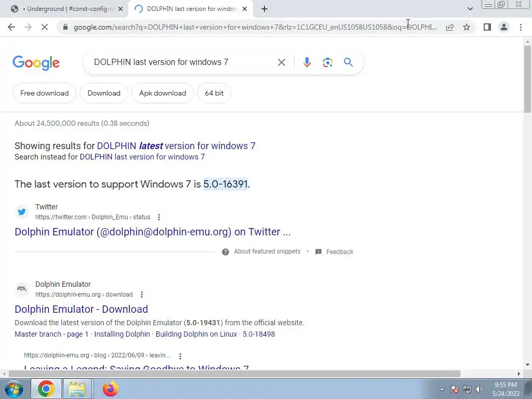The width and height of the screenshot is (532, 399).
Task: Click the forward navigation arrow
Action: (x=28, y=27)
